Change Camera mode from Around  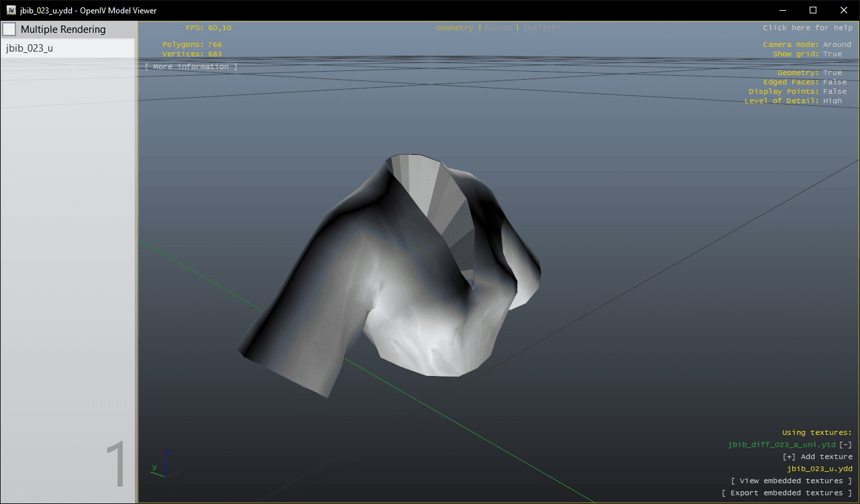(x=837, y=45)
